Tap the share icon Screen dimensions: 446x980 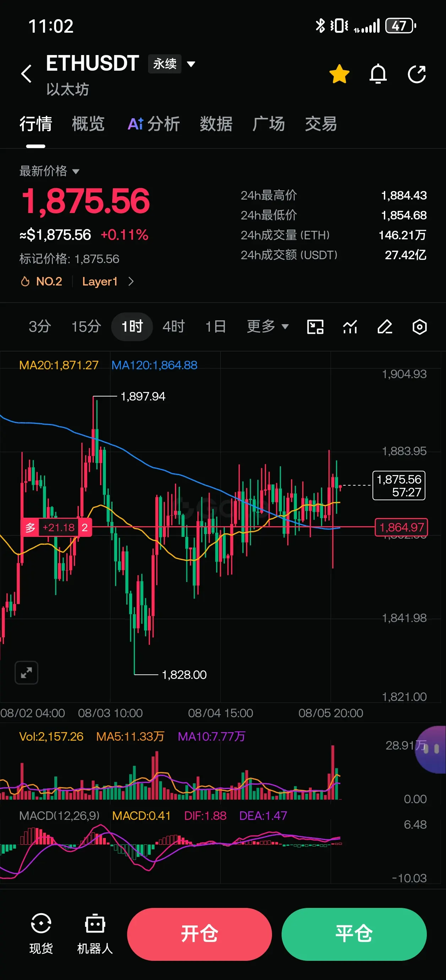click(x=417, y=74)
